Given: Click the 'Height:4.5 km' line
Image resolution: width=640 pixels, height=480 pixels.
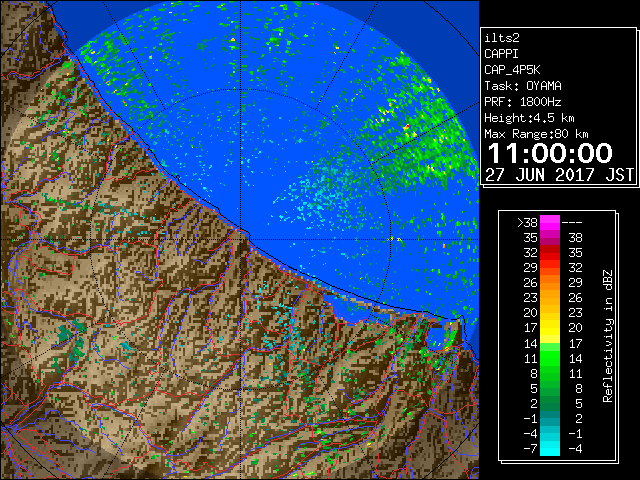Looking at the screenshot, I should (529, 118).
